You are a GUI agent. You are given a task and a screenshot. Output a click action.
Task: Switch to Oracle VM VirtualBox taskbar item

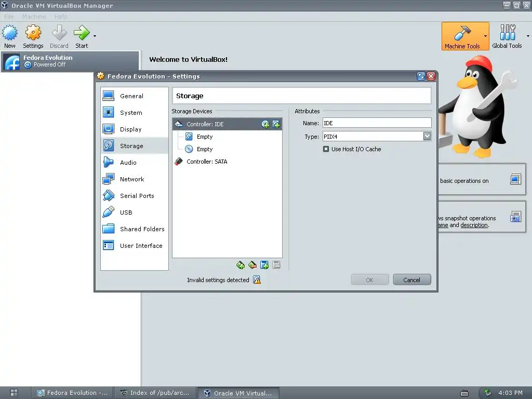tap(238, 393)
